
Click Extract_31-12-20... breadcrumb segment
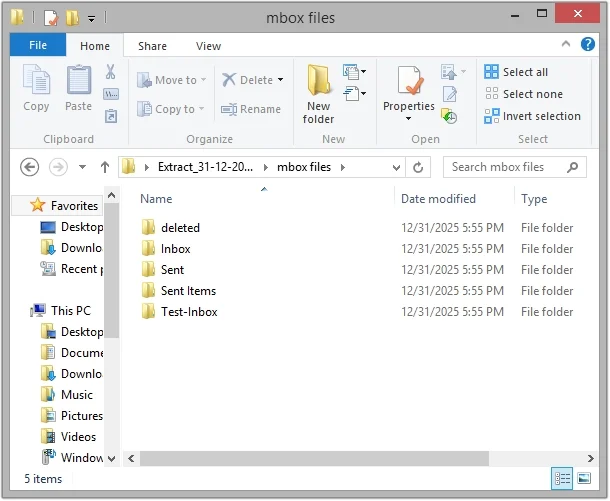(205, 167)
